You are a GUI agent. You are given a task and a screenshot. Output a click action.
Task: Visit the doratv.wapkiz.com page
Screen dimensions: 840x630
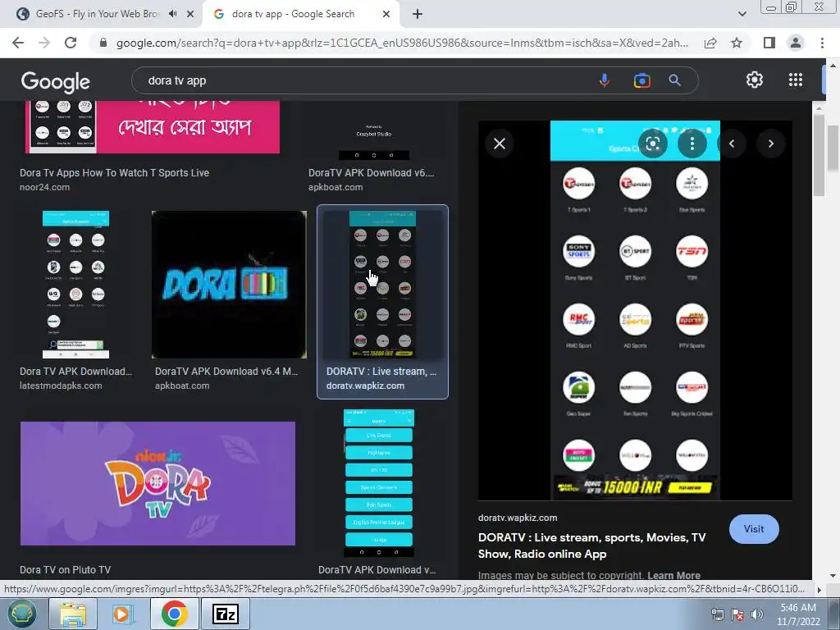click(x=754, y=529)
